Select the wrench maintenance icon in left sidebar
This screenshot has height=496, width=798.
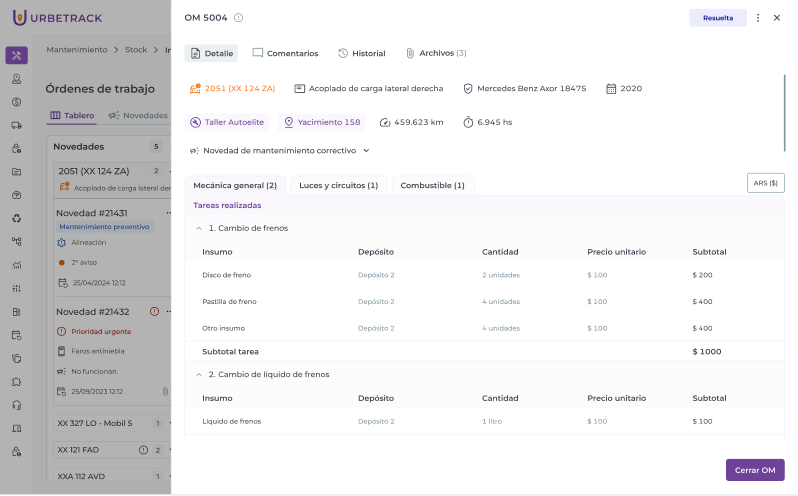[x=17, y=56]
